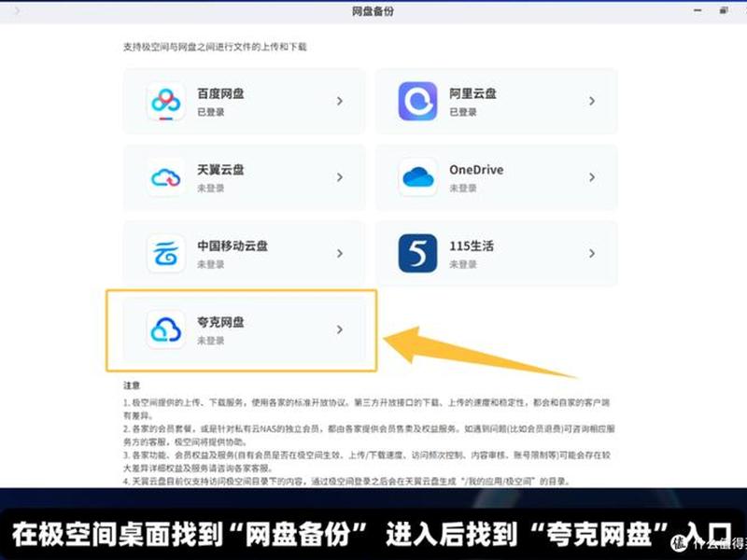Restore the 网盘备份 window size
747x560 pixels.
tap(724, 10)
